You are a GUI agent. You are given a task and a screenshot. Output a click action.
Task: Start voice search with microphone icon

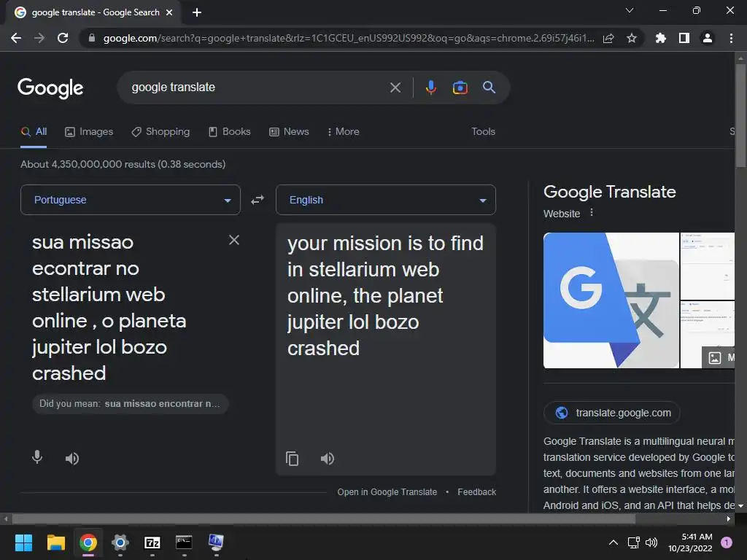pos(430,87)
